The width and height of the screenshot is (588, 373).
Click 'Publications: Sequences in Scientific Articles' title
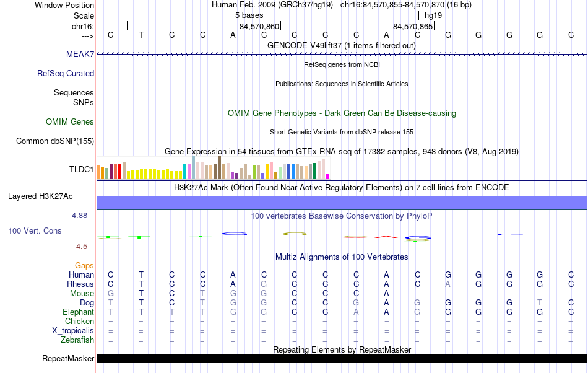[x=342, y=84]
